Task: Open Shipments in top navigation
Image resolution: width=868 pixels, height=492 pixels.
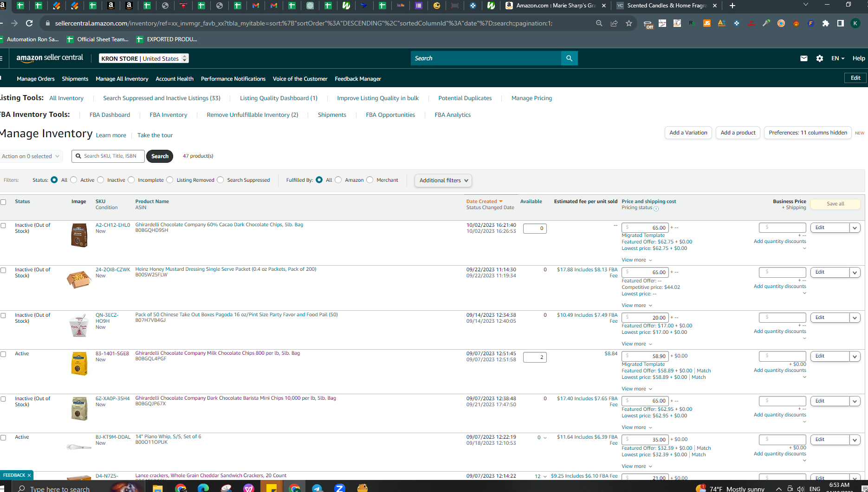Action: pyautogui.click(x=75, y=79)
